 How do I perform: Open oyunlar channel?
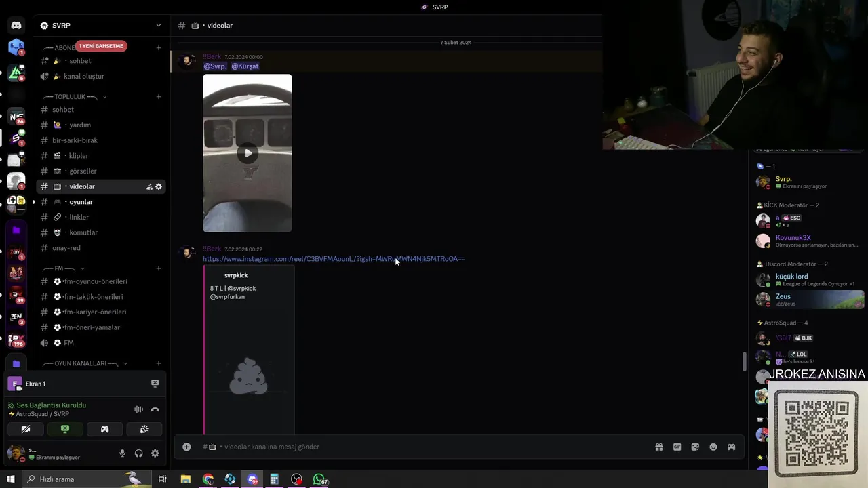101,202
